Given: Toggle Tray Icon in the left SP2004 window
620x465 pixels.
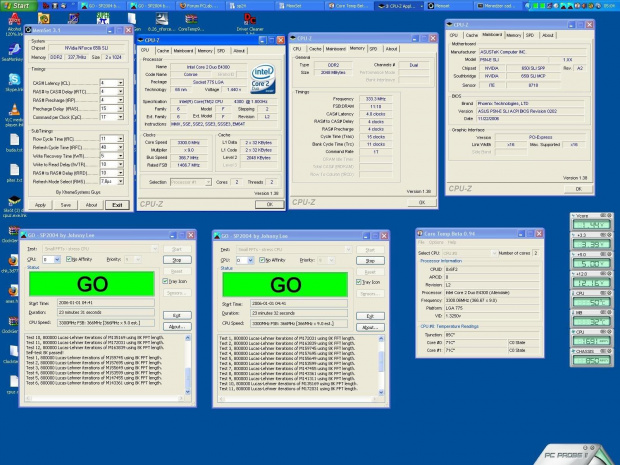Looking at the screenshot, I should tap(165, 281).
